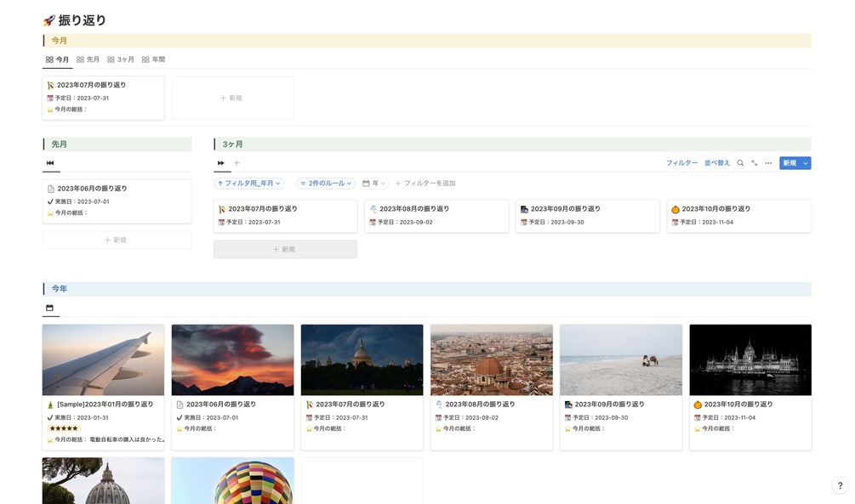Click 2023年06月の振り返り title in 今年 gallery
855x504 pixels.
221,405
